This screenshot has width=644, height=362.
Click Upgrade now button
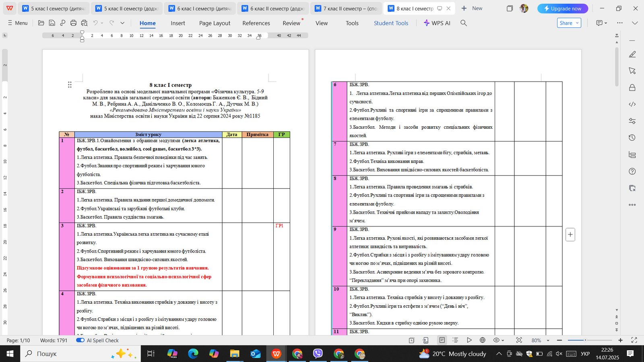563,8
